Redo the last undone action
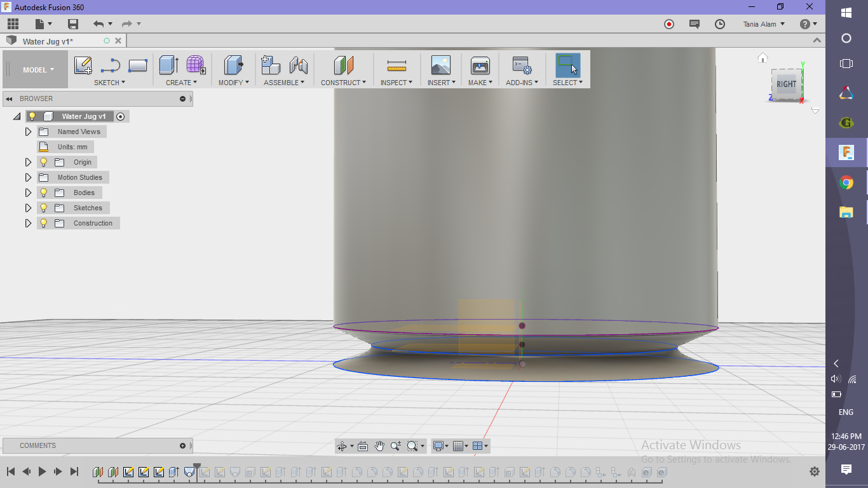 pos(126,24)
